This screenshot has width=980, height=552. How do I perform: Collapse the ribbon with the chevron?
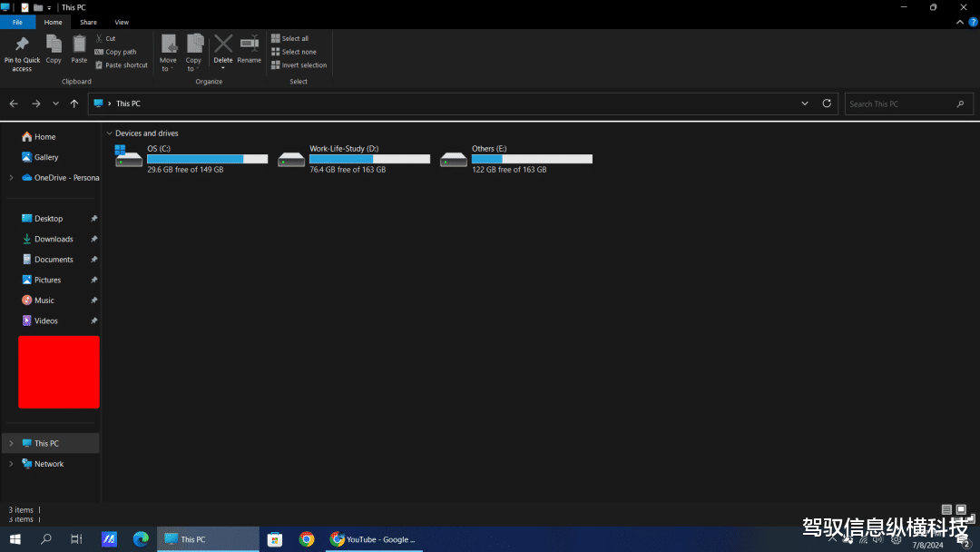pyautogui.click(x=960, y=22)
